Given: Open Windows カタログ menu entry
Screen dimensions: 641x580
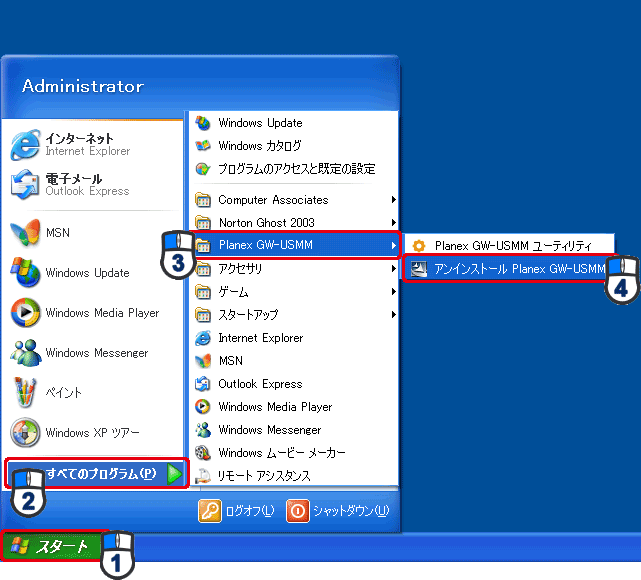Looking at the screenshot, I should 295,146.
